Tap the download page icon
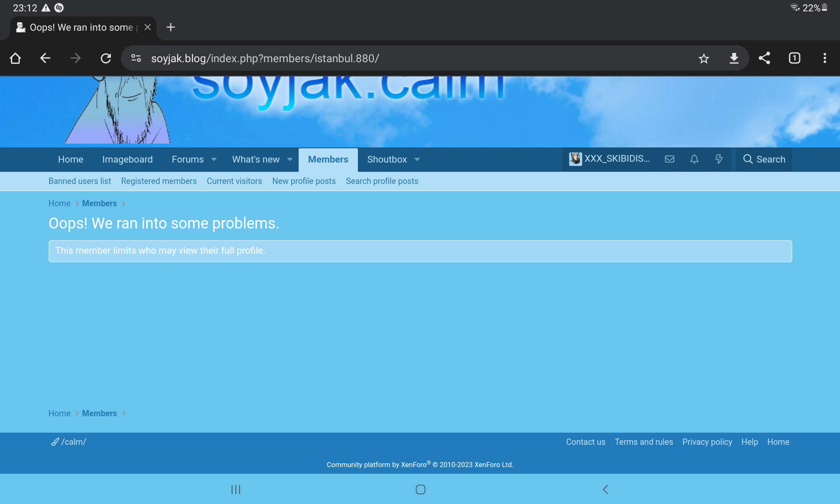 734,58
